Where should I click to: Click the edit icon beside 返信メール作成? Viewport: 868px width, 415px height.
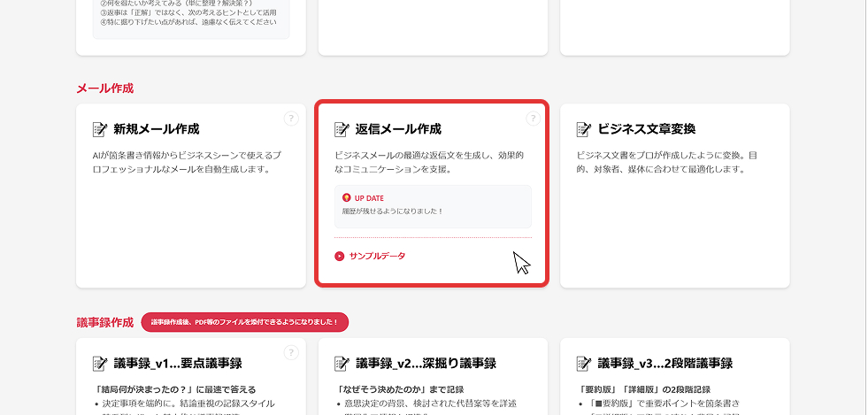click(x=342, y=129)
